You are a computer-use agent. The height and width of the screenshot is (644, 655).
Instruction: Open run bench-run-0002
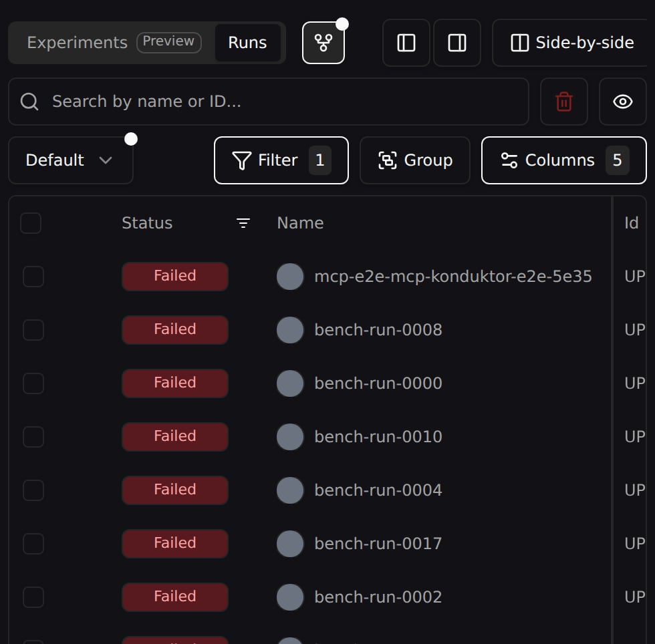(x=378, y=597)
